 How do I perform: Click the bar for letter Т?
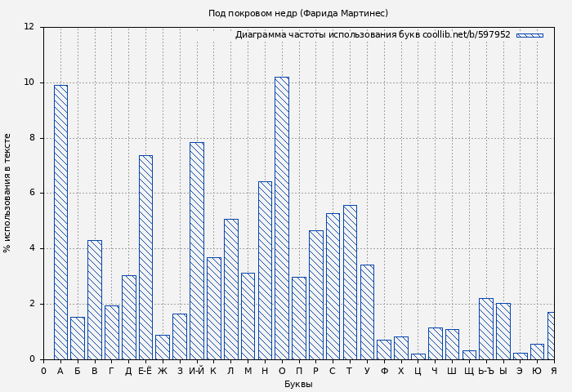pos(350,282)
